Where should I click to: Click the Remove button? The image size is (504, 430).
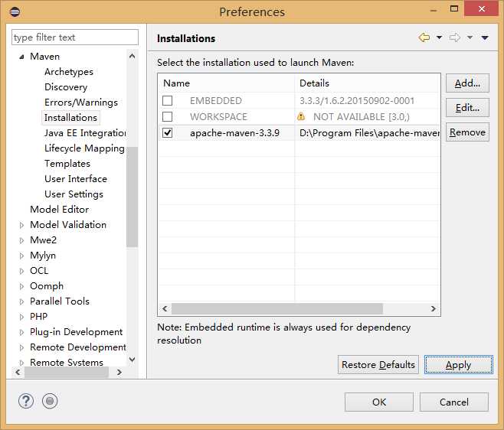click(x=467, y=132)
